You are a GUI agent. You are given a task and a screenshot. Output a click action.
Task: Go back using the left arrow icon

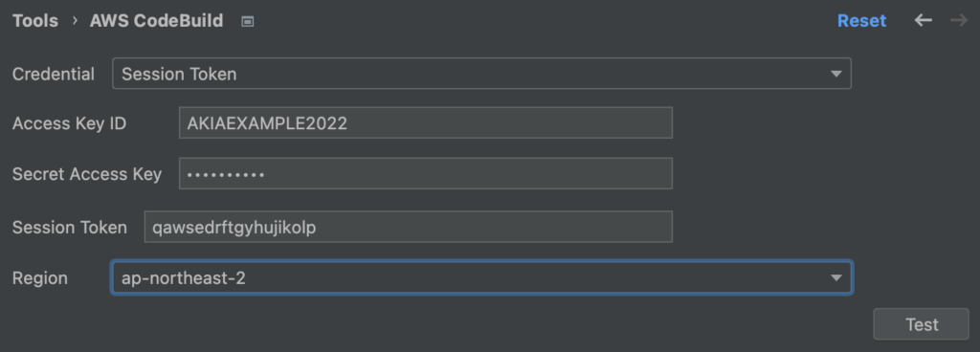[x=924, y=21]
